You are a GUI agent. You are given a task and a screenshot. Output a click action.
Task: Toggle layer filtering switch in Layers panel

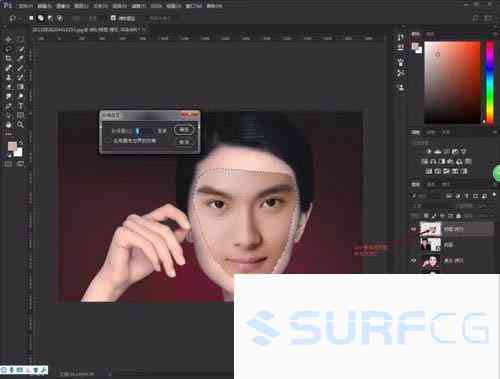pyautogui.click(x=494, y=195)
